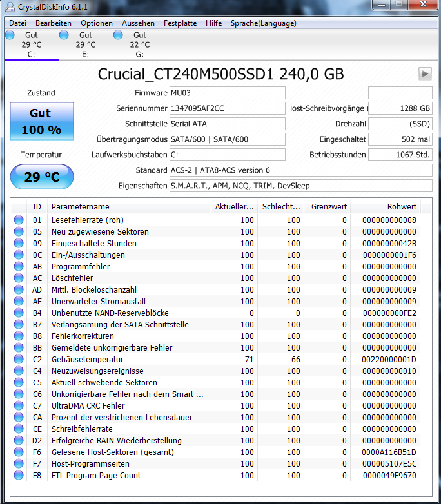Viewport: 441px width, 504px height.
Task: Click the status orb of Gehäusetemperatur row
Action: tap(19, 359)
